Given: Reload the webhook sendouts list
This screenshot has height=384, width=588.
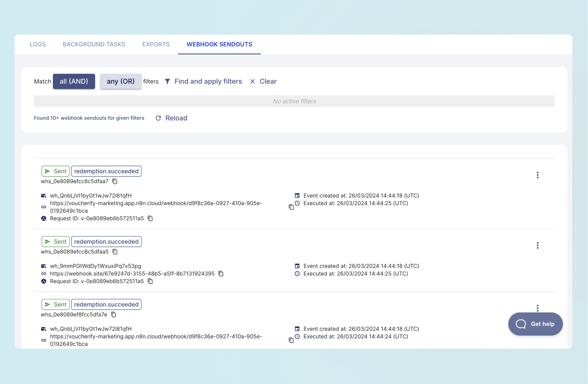Looking at the screenshot, I should [x=171, y=118].
